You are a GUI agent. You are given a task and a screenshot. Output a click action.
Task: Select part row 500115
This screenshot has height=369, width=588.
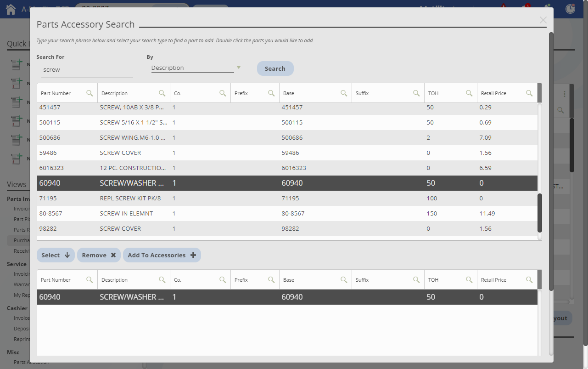tap(287, 122)
